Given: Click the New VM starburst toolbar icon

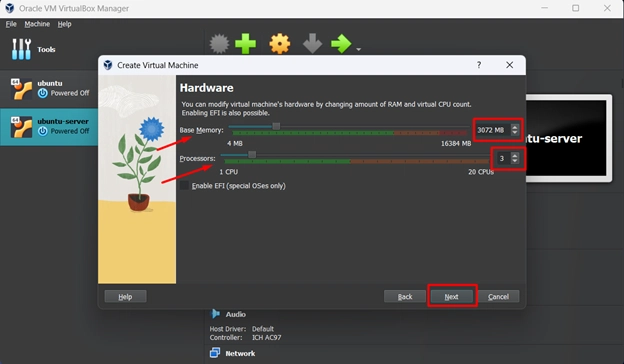Looking at the screenshot, I should point(219,44).
